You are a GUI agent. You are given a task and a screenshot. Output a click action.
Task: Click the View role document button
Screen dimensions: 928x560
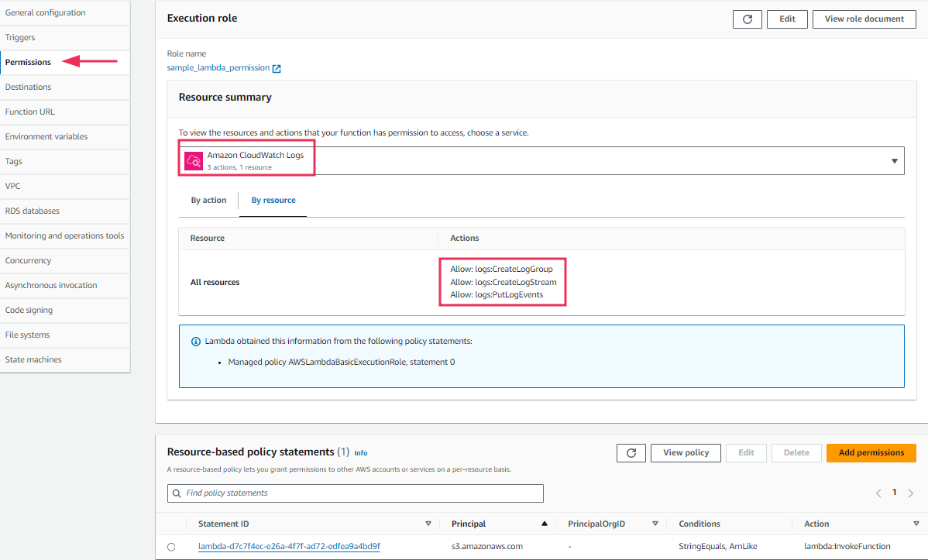[x=864, y=19]
